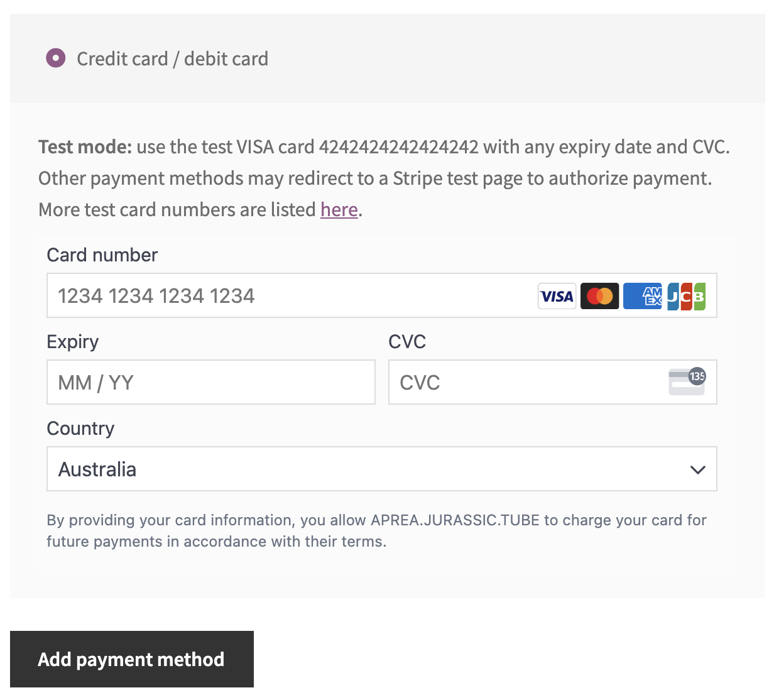This screenshot has width=774, height=700.
Task: Click into the Expiry MM / YY field
Action: click(210, 382)
